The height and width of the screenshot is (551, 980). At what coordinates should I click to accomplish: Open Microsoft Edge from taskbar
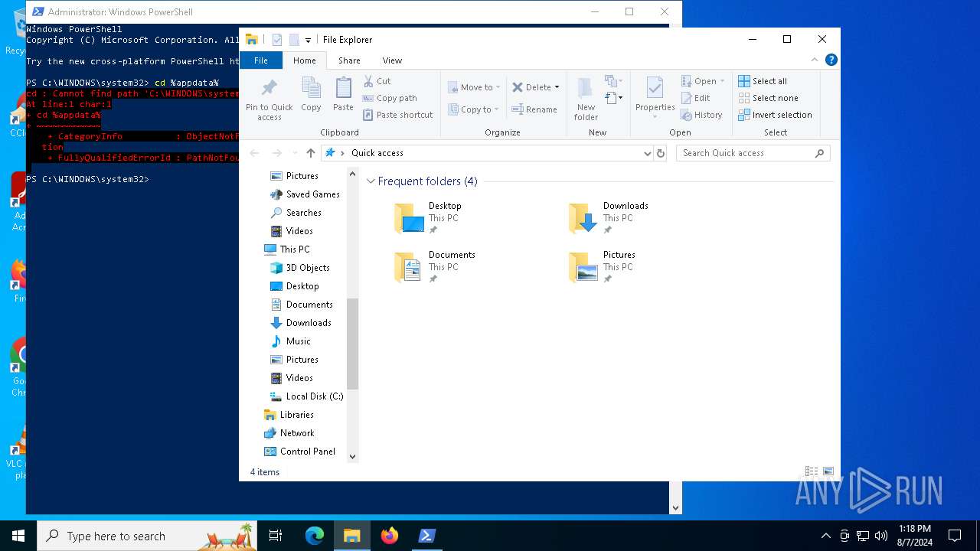coord(315,536)
